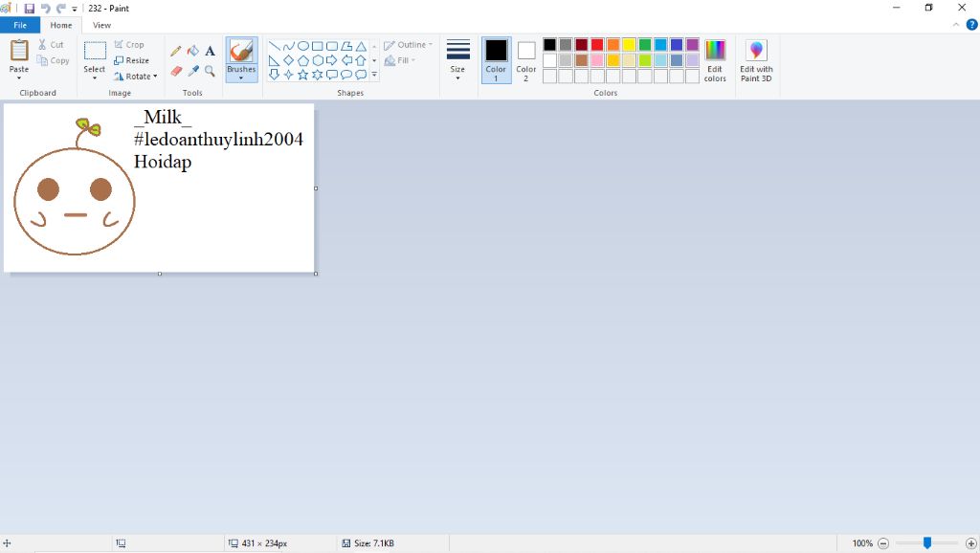Pick the green color swatch
Image resolution: width=980 pixels, height=553 pixels.
(645, 44)
